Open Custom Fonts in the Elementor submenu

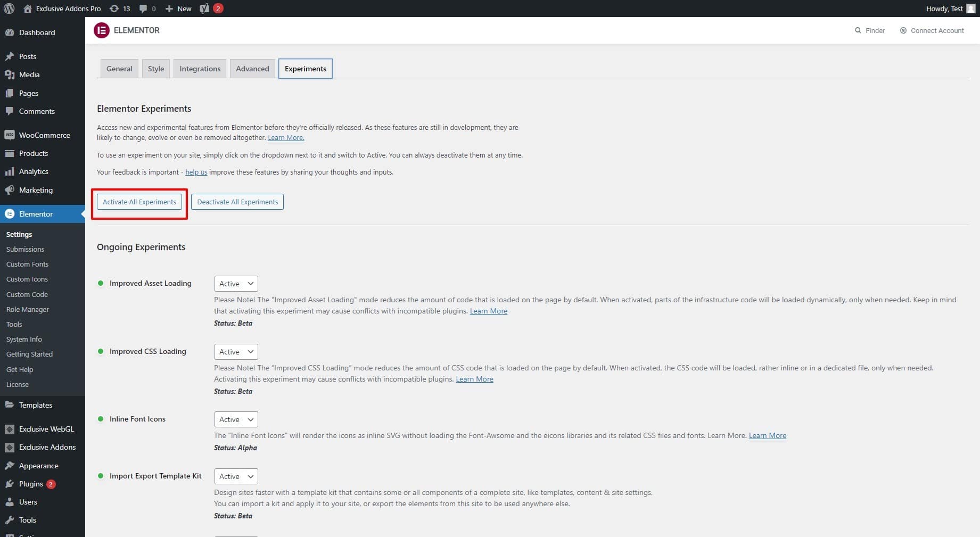coord(27,264)
